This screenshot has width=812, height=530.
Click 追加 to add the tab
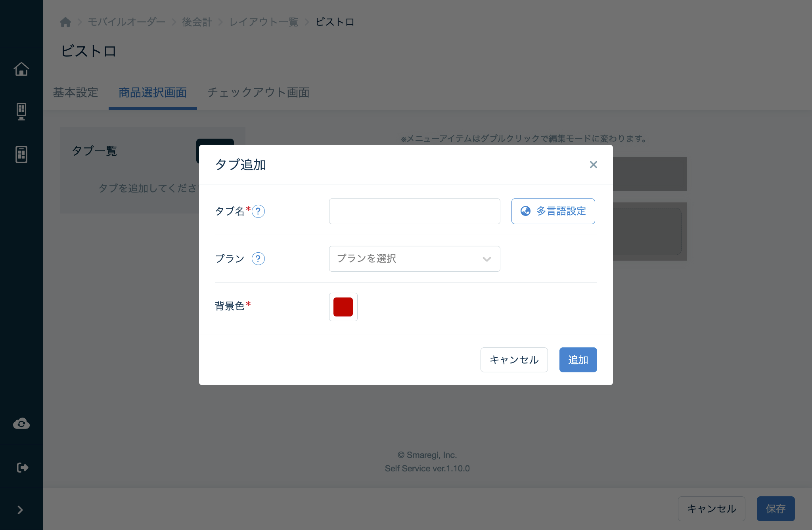click(x=578, y=360)
